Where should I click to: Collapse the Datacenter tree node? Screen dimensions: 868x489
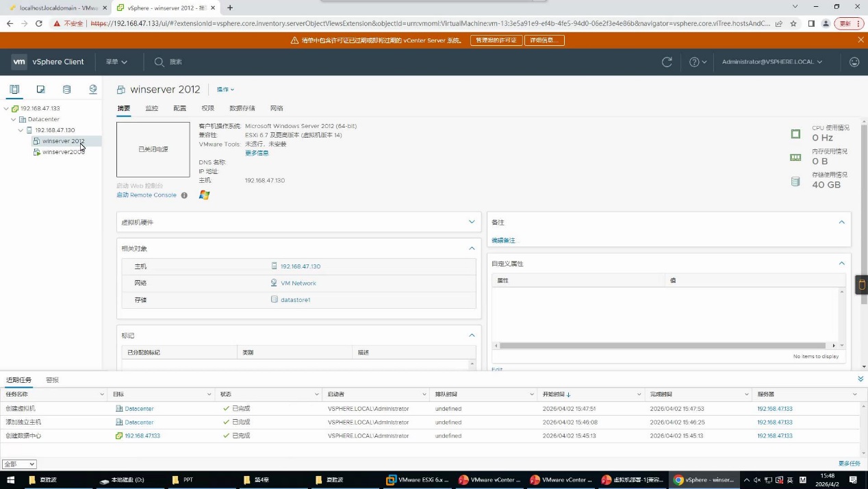coord(13,119)
